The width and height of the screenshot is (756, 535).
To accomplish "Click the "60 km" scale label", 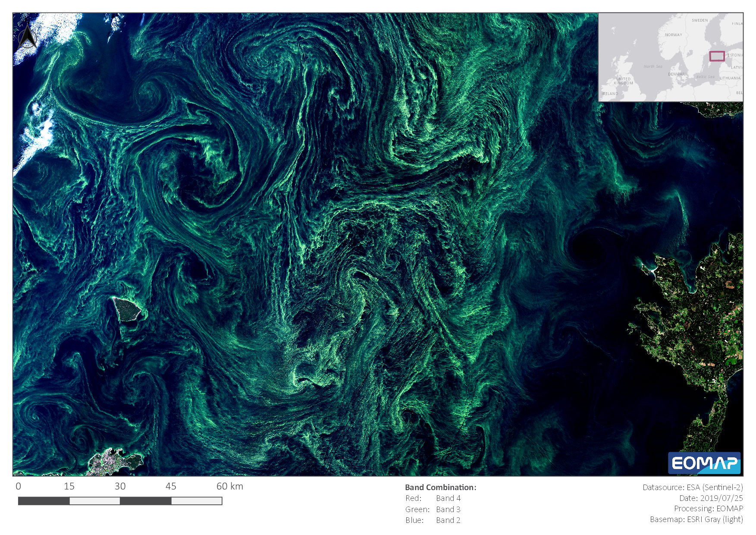I will pos(229,486).
